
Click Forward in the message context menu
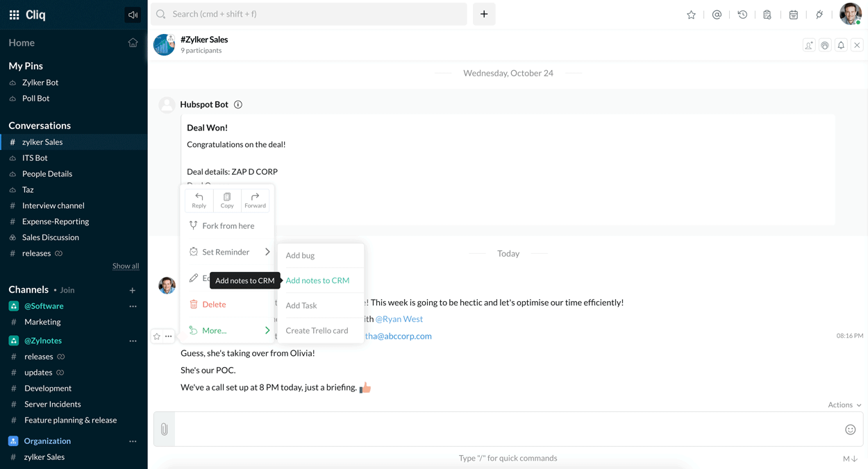pyautogui.click(x=255, y=201)
